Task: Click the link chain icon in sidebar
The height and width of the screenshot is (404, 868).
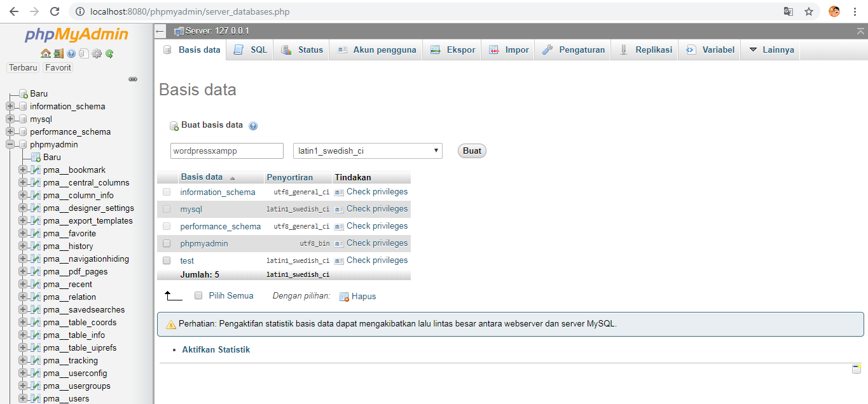Action: (x=133, y=79)
